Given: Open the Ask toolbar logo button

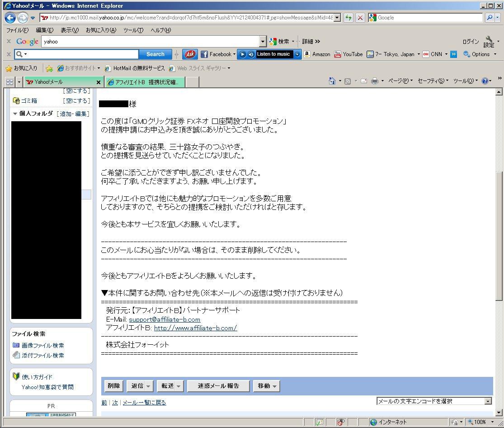Looking at the screenshot, I should [x=190, y=54].
